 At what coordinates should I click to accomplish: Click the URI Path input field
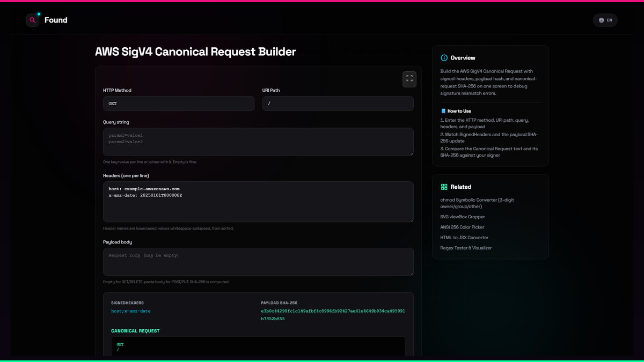pyautogui.click(x=338, y=104)
